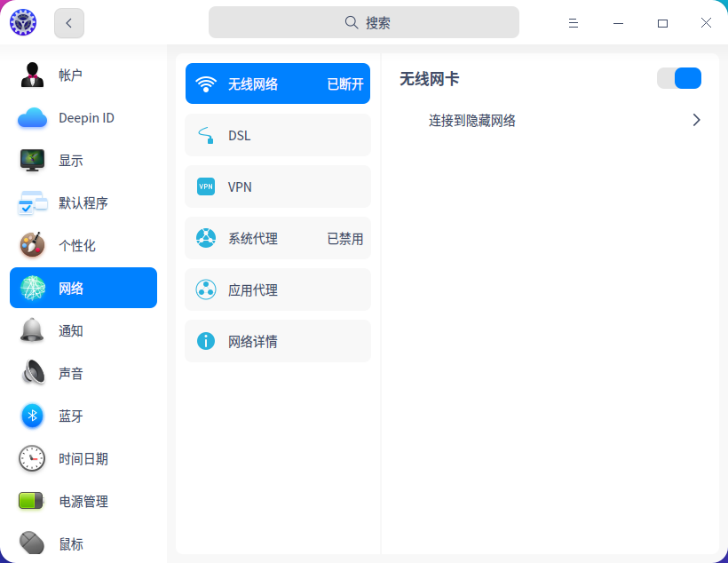Select 声音 label in sidebar
The height and width of the screenshot is (563, 728).
point(70,374)
